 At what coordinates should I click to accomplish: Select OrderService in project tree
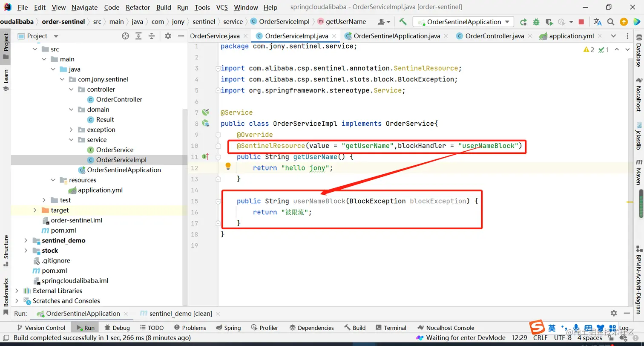click(x=115, y=150)
